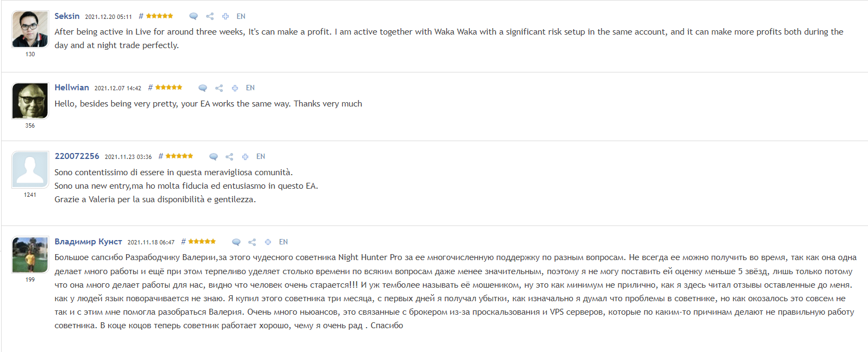
Task: Reply to Hellwian's review using bubble icon
Action: [203, 88]
